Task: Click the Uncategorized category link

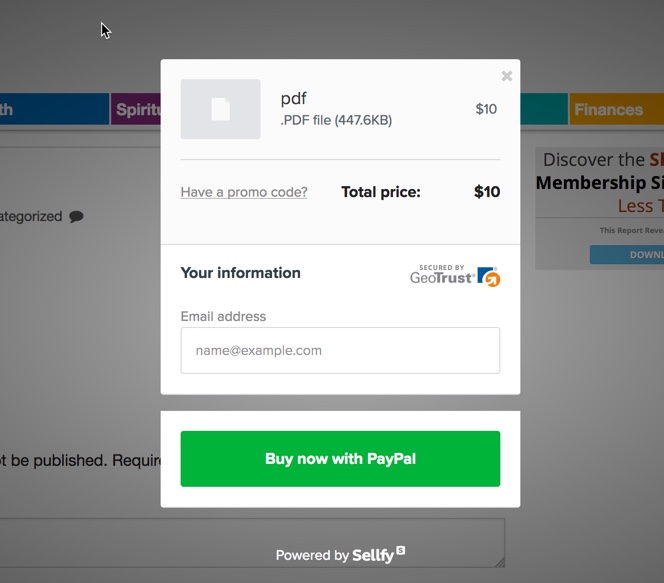Action: pyautogui.click(x=31, y=216)
